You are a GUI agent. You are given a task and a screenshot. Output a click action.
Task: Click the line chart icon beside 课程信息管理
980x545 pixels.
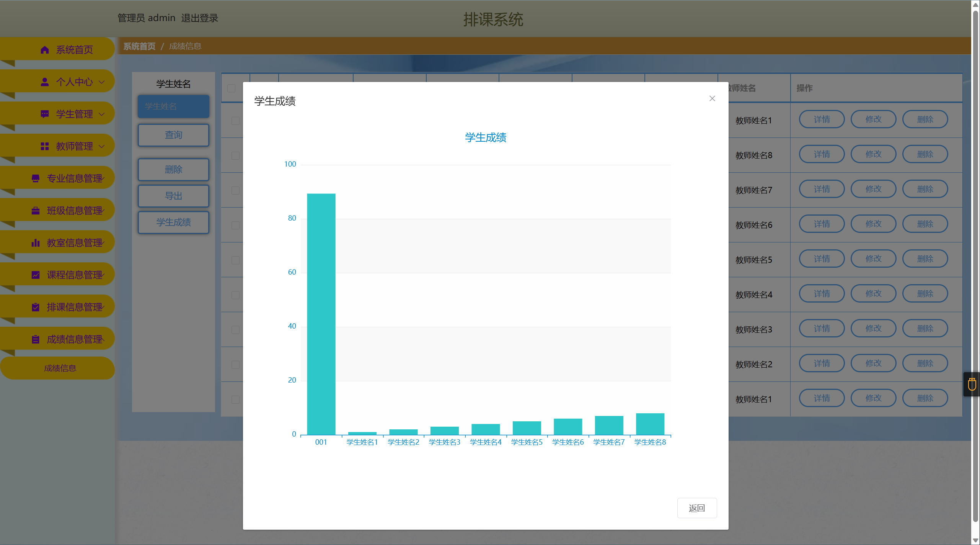tap(36, 275)
